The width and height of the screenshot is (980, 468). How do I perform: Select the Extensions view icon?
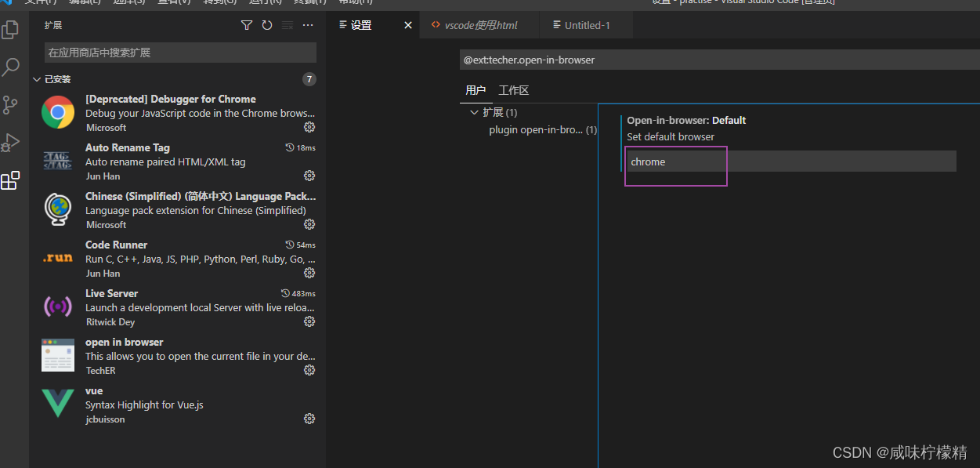click(11, 180)
